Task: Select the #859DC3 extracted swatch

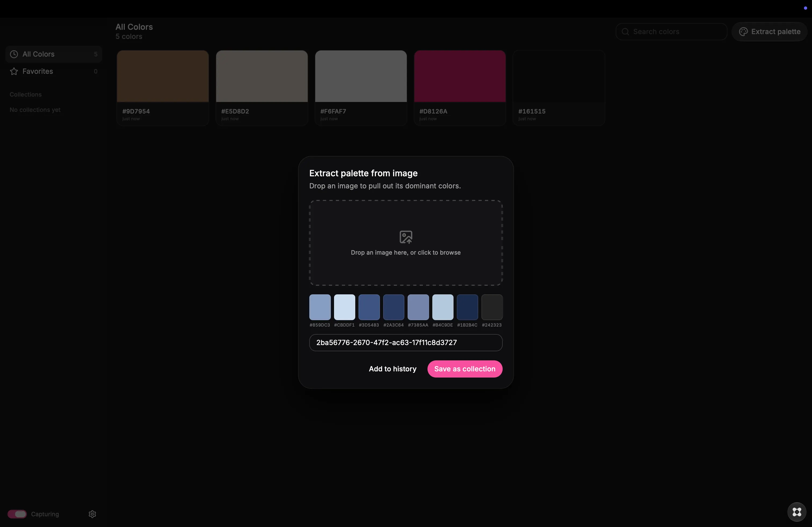Action: tap(320, 307)
